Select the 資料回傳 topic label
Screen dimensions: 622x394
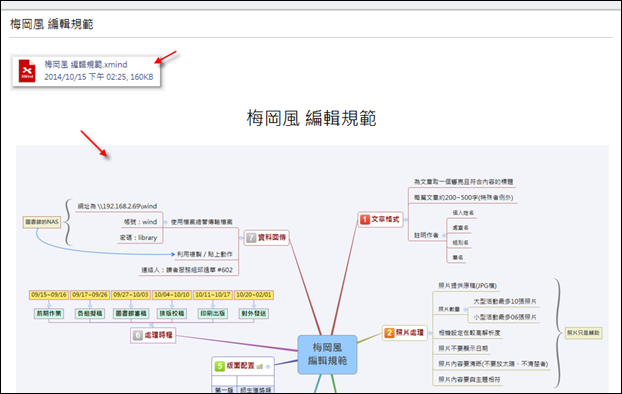pyautogui.click(x=272, y=237)
